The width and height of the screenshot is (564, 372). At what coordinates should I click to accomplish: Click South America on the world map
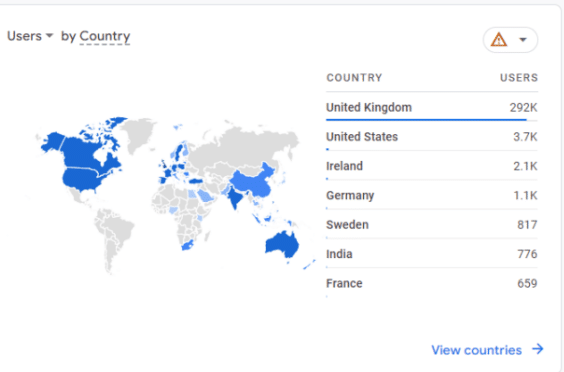coord(113,234)
